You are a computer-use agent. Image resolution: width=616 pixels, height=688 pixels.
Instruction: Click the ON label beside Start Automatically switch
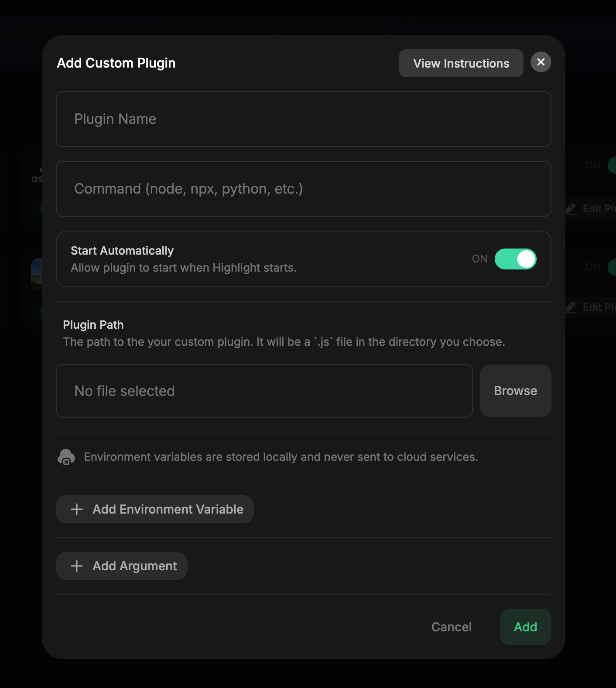[x=479, y=259]
